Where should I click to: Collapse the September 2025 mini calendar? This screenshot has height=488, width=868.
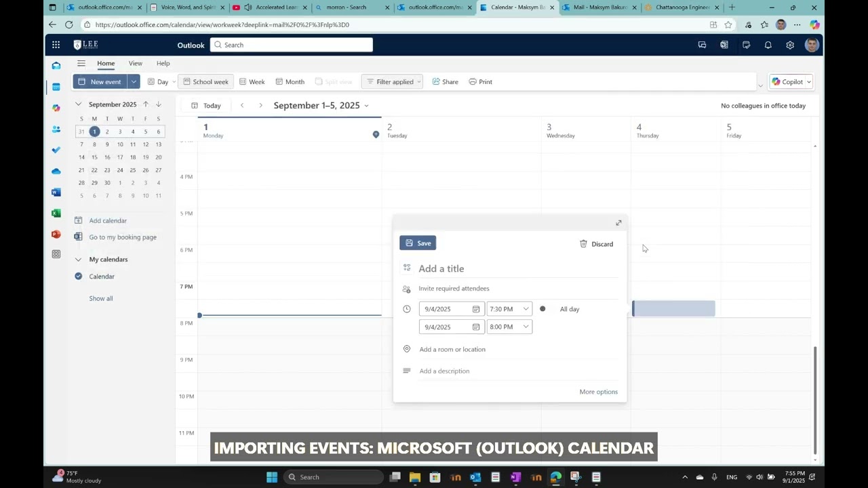click(79, 104)
